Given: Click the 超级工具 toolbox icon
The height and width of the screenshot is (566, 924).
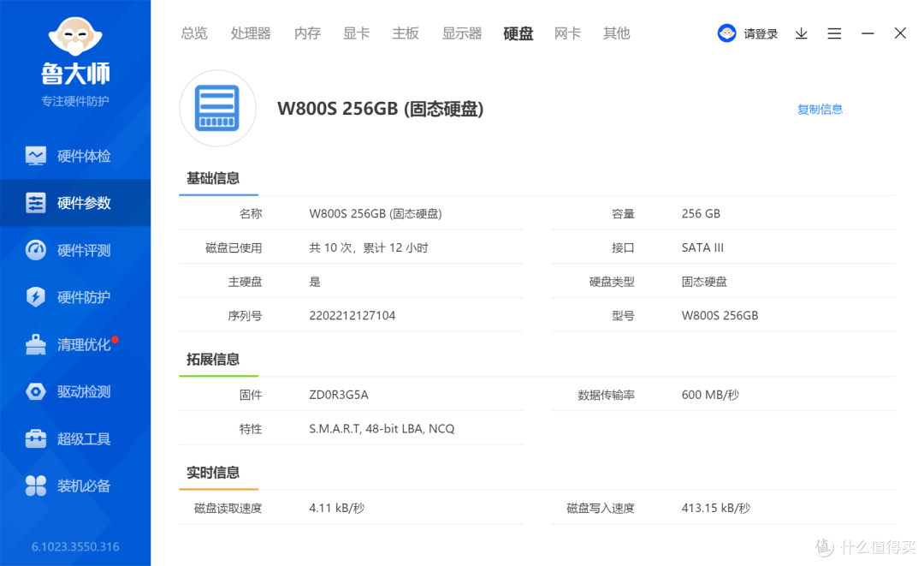Looking at the screenshot, I should [35, 438].
